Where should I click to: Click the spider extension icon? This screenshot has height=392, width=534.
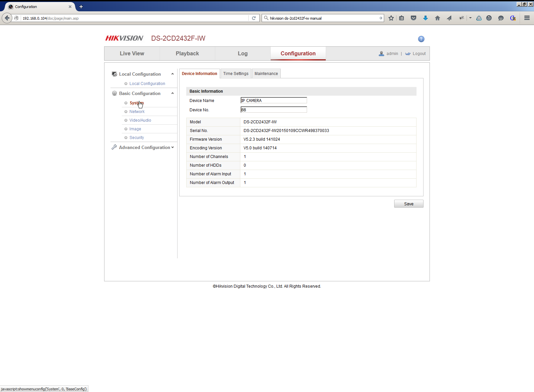coord(461,18)
